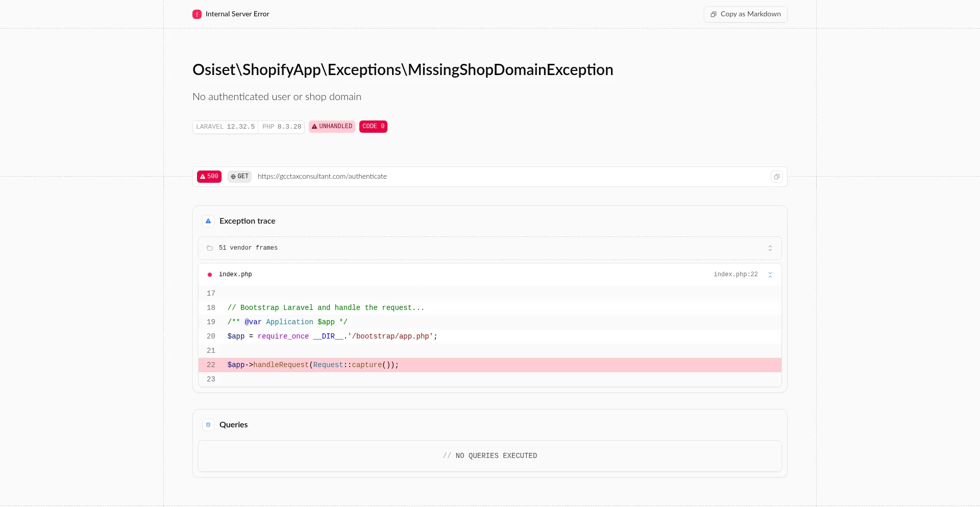Collapse the index.php frame with its chevron

[x=770, y=275]
